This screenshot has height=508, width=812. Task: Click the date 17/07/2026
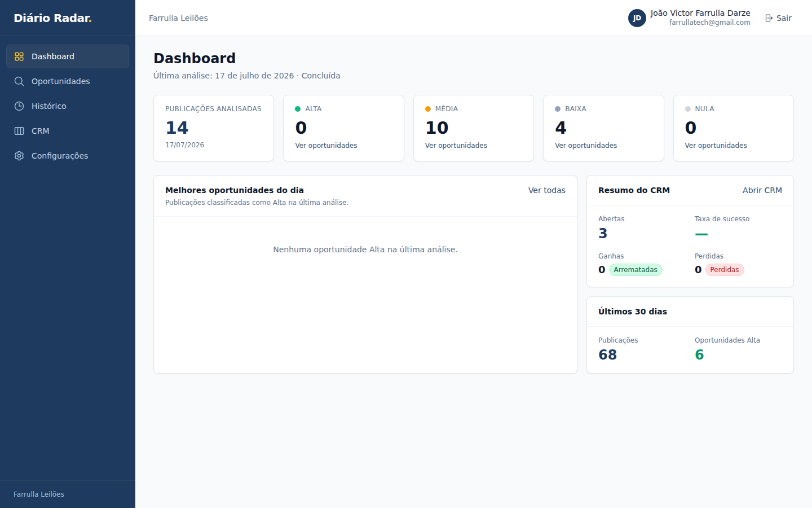point(185,145)
